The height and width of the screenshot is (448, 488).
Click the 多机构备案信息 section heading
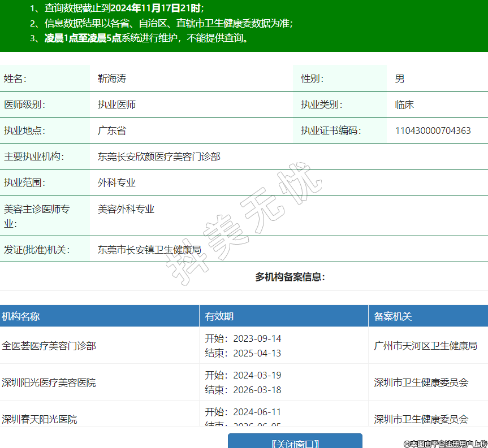click(290, 277)
